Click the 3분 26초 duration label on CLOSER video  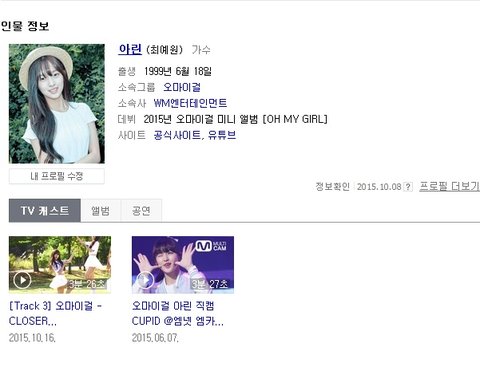click(x=87, y=284)
